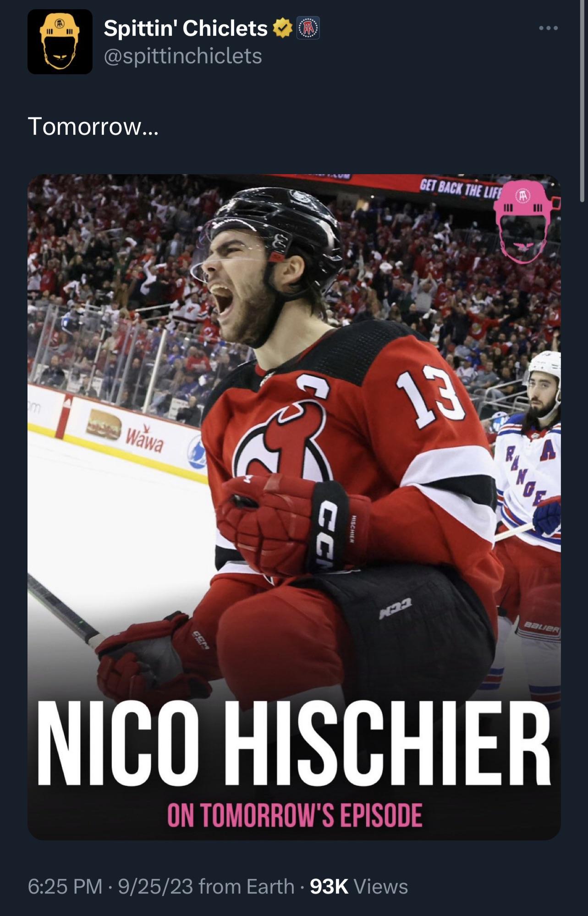Click the Devils logo on the jersey

[282, 442]
